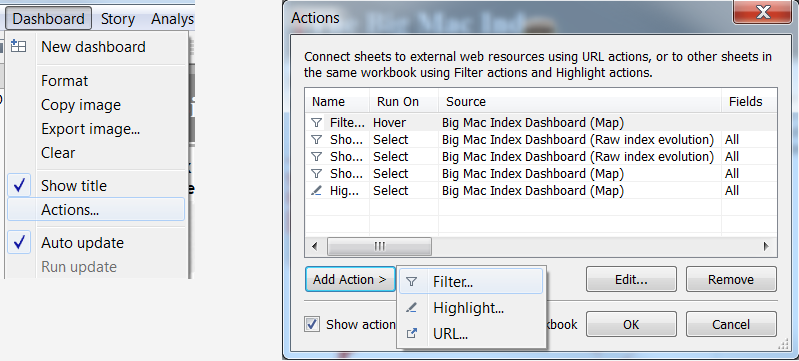
Task: Toggle Show actions for workbook checkbox
Action: coord(312,324)
